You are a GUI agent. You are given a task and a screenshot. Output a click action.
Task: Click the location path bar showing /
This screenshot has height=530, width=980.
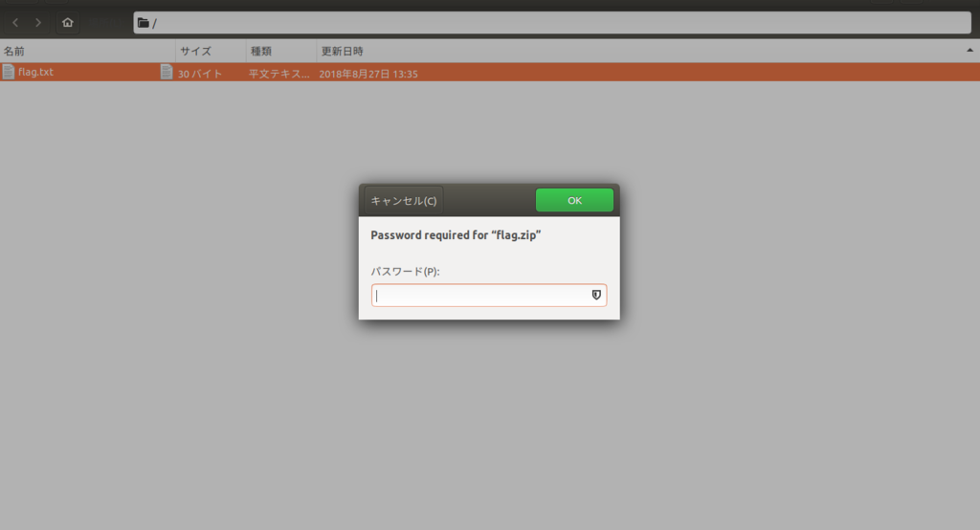(552, 23)
